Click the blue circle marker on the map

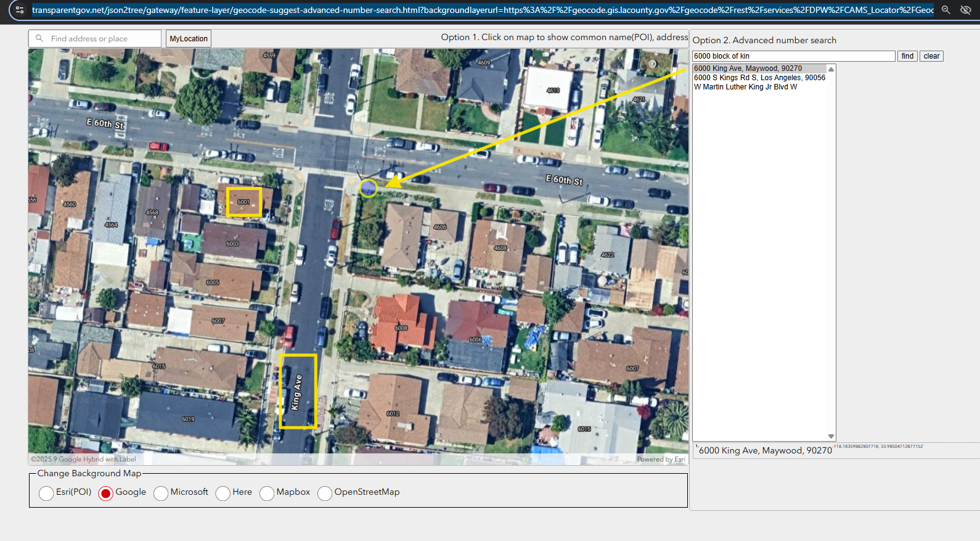(368, 188)
